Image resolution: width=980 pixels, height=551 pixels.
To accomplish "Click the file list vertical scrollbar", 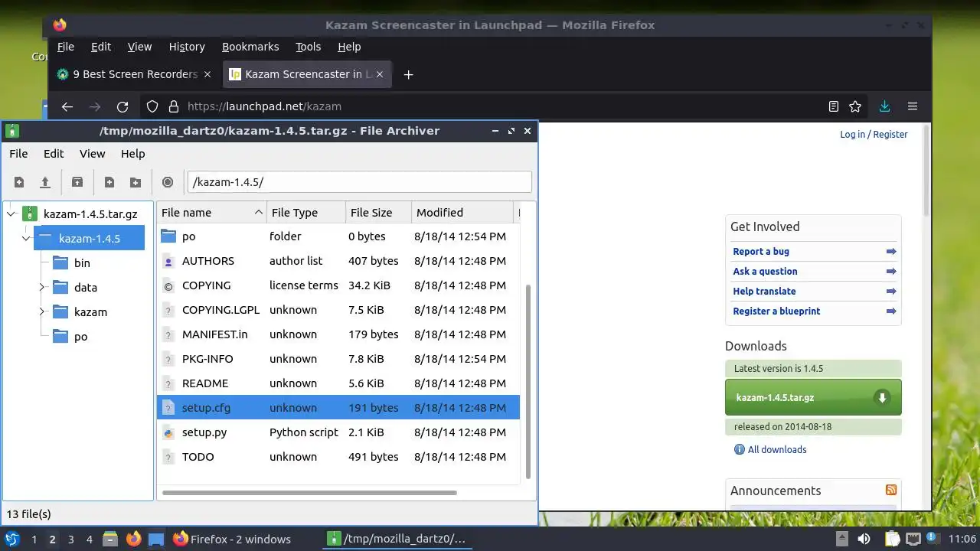I will coord(528,381).
